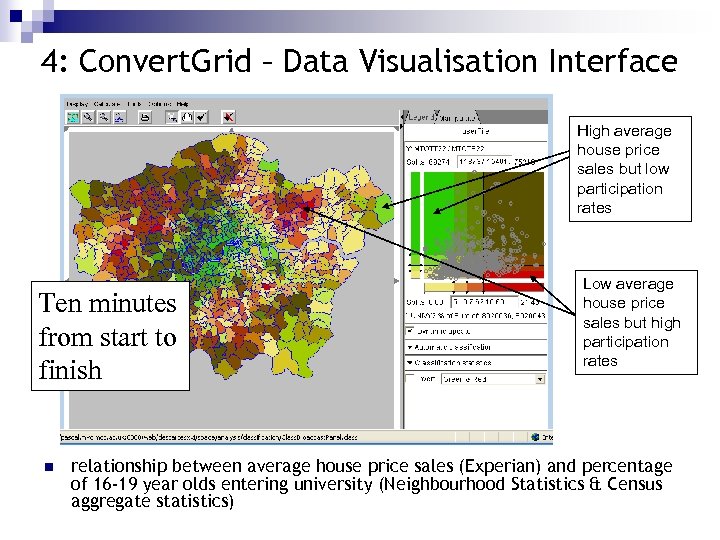This screenshot has width=720, height=540.
Task: Open the Green to Red colour scheme dropdown
Action: (x=493, y=379)
